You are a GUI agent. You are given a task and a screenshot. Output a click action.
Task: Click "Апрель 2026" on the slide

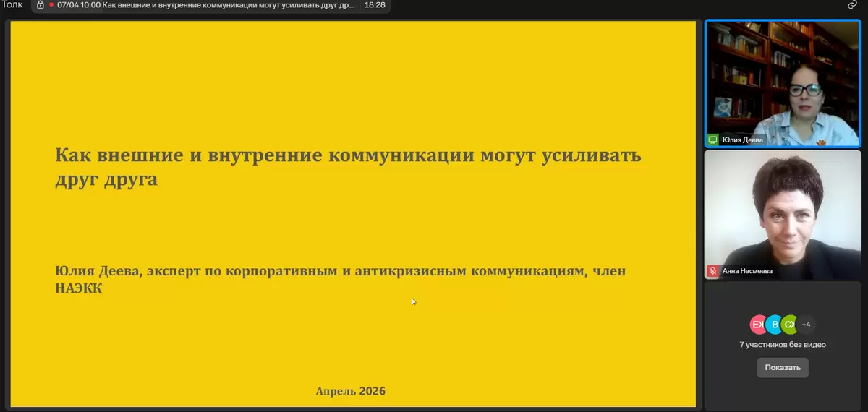click(351, 391)
